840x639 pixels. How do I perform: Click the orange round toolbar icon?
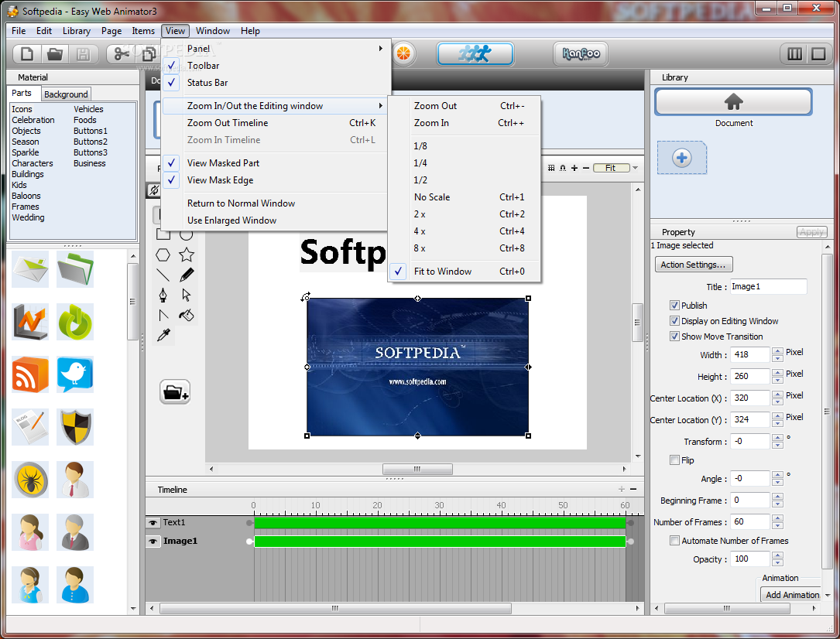click(x=404, y=54)
